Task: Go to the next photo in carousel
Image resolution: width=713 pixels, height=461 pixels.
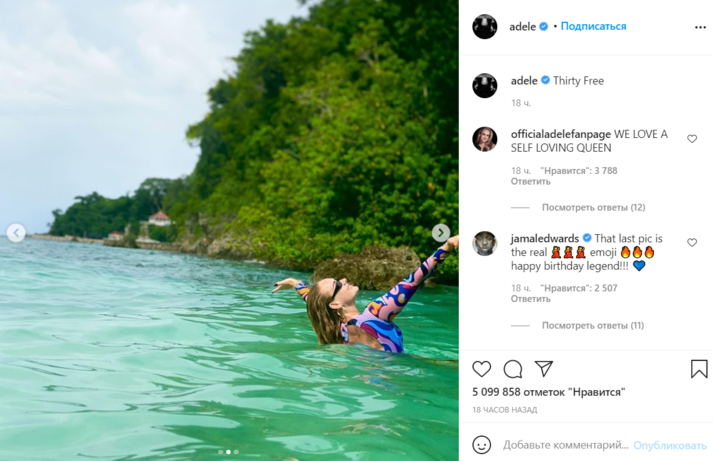Action: (x=441, y=232)
